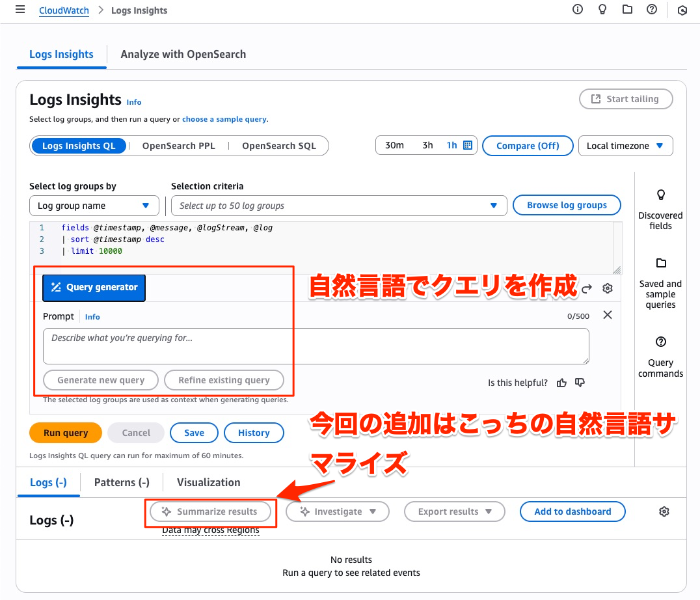Select the Patterns (-) tab

tap(122, 483)
